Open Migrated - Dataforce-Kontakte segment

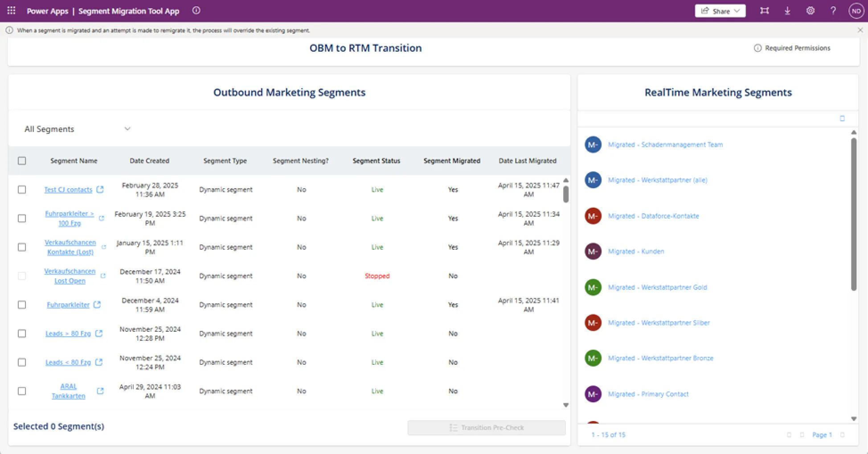[654, 216]
